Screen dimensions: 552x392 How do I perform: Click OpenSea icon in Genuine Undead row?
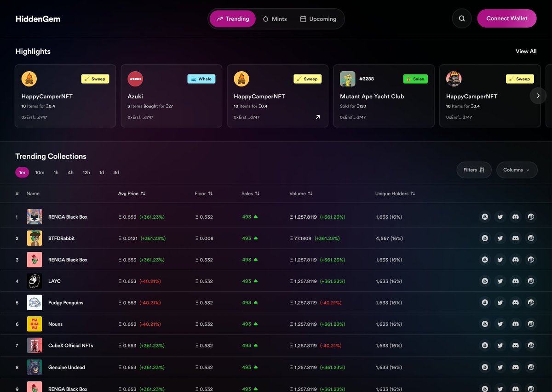pyautogui.click(x=485, y=367)
